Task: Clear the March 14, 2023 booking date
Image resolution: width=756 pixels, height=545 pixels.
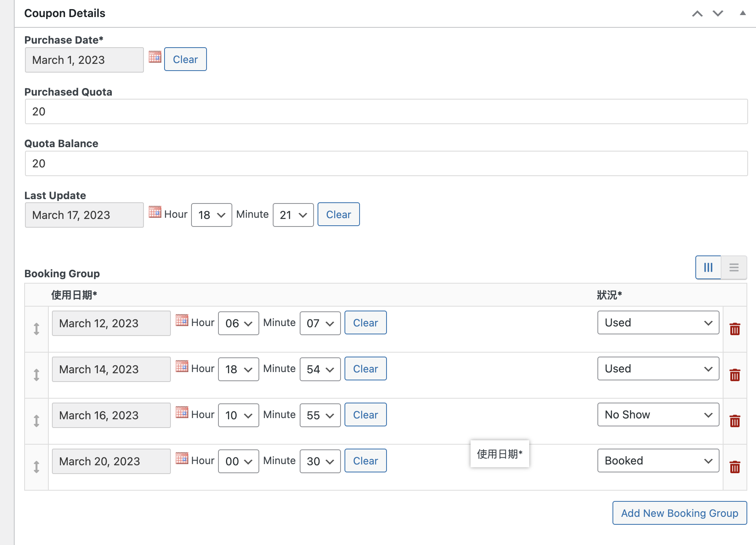Action: point(366,368)
